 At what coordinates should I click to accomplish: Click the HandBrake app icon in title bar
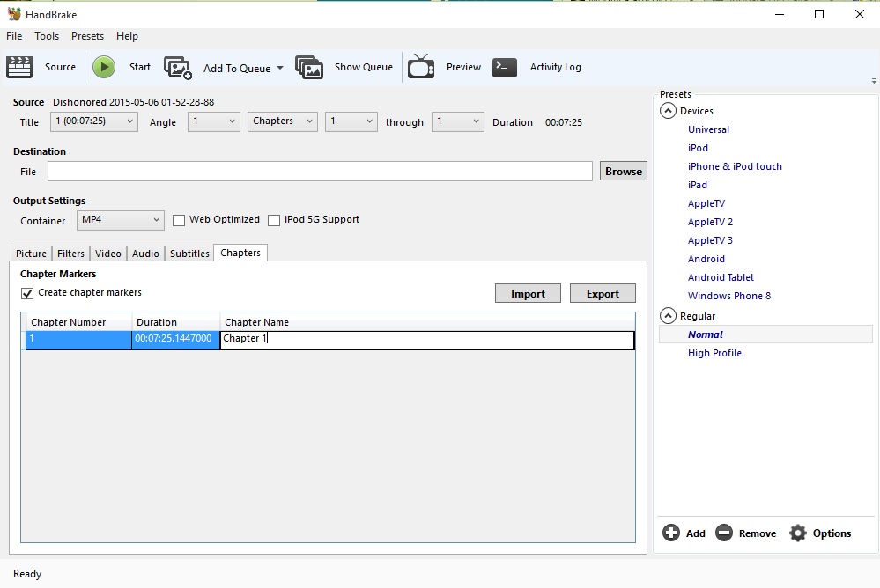(14, 14)
